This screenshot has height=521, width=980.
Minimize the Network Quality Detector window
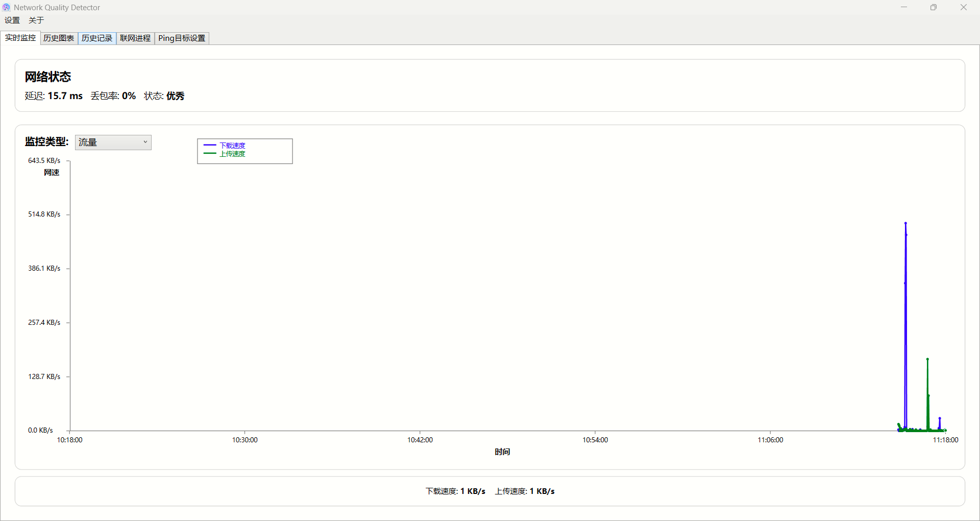[904, 8]
